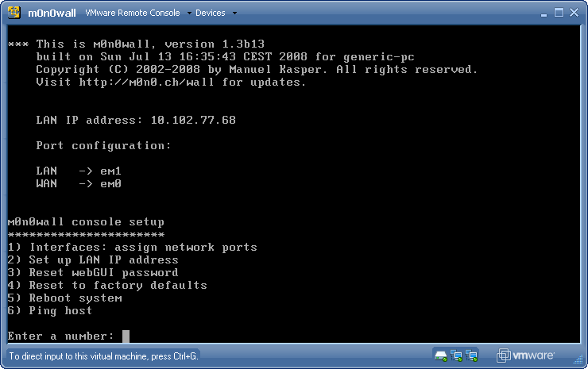Click the window resize grip in status bar
The image size is (588, 369).
578,359
